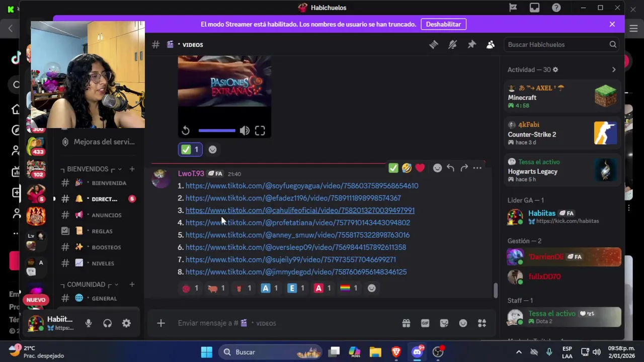Open more options ellipsis on message
644x362 pixels.
click(x=477, y=168)
